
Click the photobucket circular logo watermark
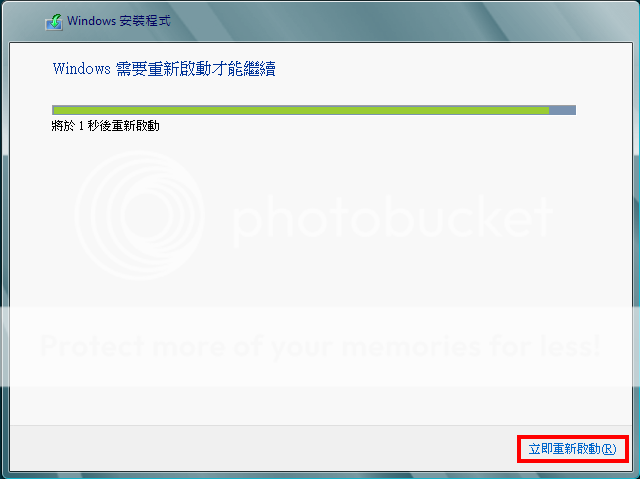pyautogui.click(x=139, y=215)
